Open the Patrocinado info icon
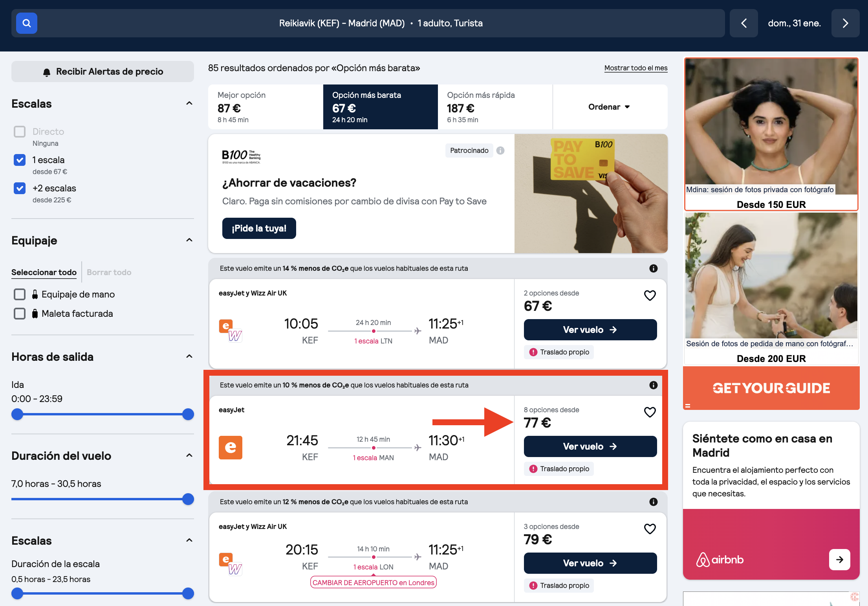The width and height of the screenshot is (868, 606). [500, 151]
